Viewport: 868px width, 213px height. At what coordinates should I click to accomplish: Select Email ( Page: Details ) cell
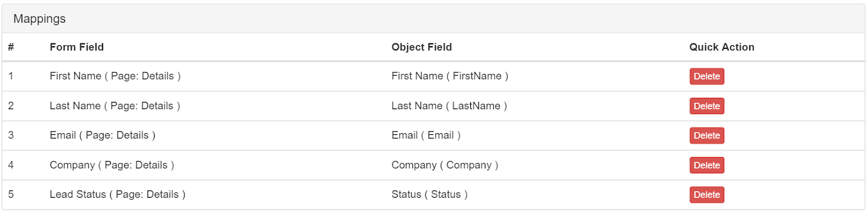click(x=103, y=135)
